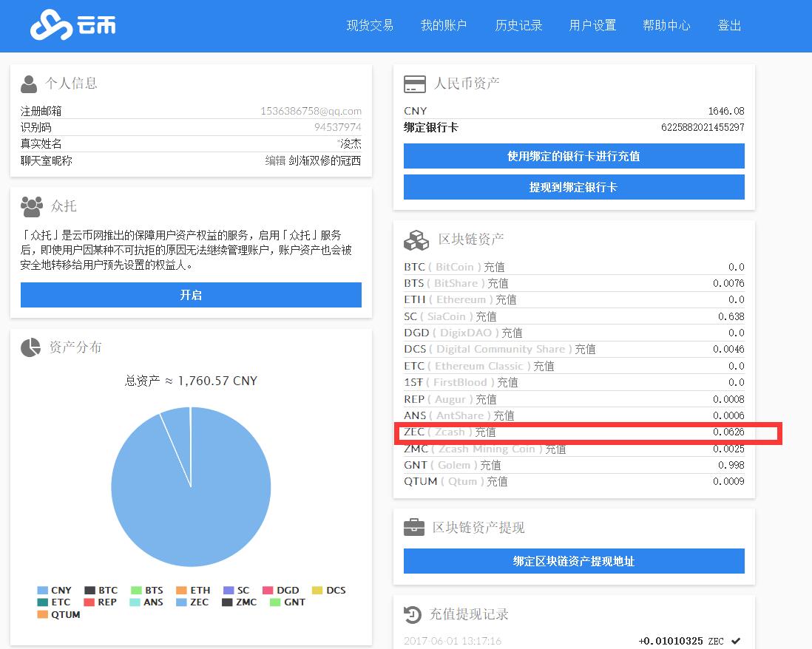Open the 历史记录 menu item
The image size is (812, 649).
coord(518,25)
